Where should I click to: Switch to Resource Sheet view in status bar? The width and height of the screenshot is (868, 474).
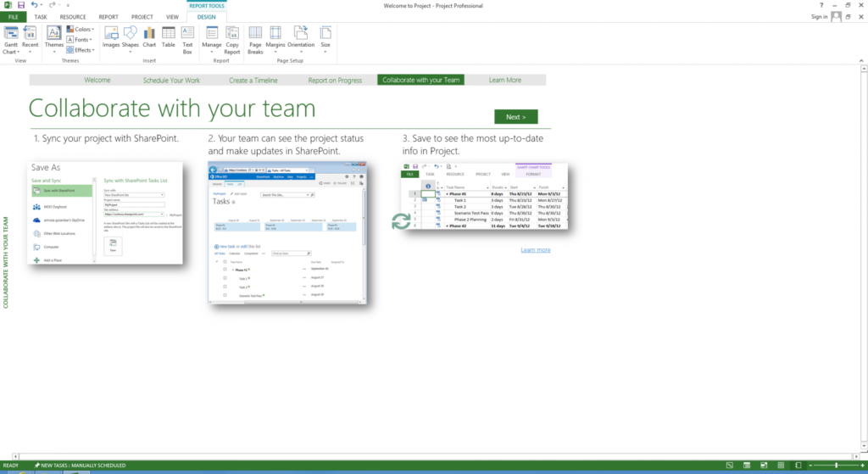point(781,466)
